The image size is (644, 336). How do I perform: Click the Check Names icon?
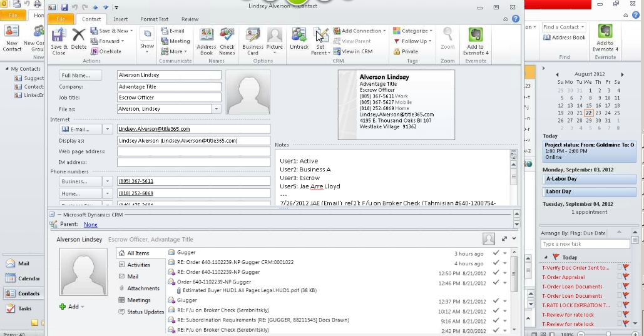(227, 40)
